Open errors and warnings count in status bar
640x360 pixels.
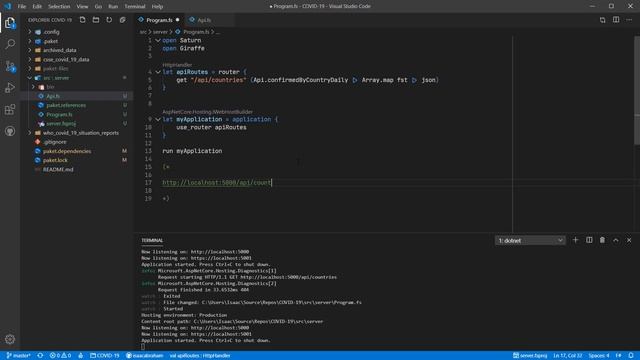[60, 356]
